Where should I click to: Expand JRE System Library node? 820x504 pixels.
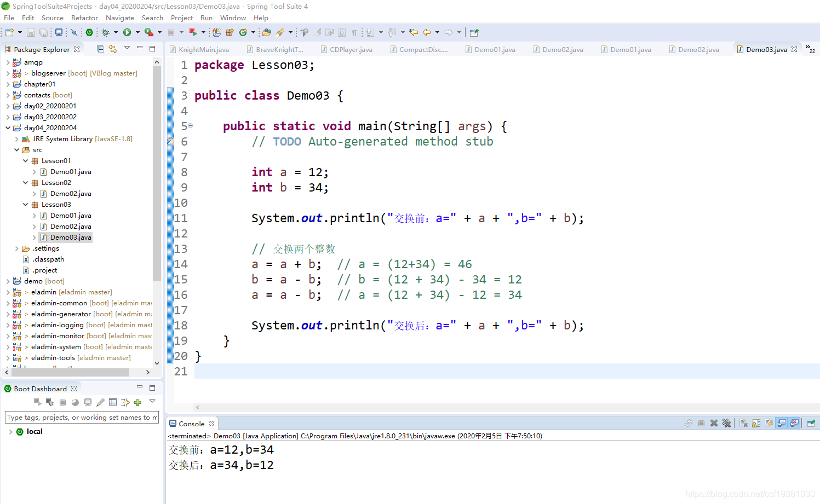coord(16,139)
